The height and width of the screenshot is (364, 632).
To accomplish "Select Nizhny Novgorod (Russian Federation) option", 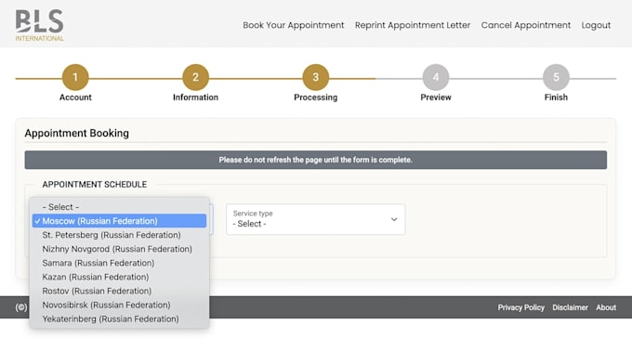I will point(119,249).
